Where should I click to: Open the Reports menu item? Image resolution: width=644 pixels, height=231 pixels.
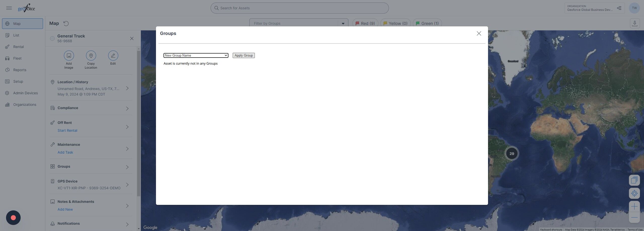click(22, 70)
